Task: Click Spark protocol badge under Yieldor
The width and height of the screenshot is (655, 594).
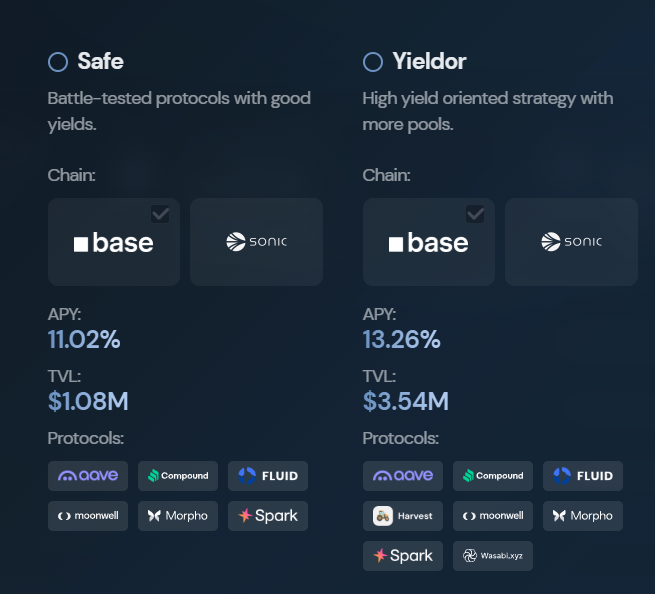Action: pyautogui.click(x=403, y=555)
